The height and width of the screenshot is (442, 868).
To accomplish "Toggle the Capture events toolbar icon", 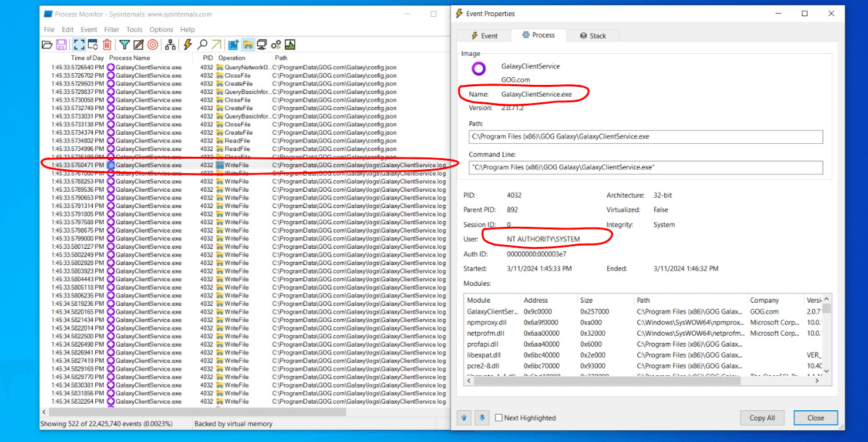I will point(78,45).
